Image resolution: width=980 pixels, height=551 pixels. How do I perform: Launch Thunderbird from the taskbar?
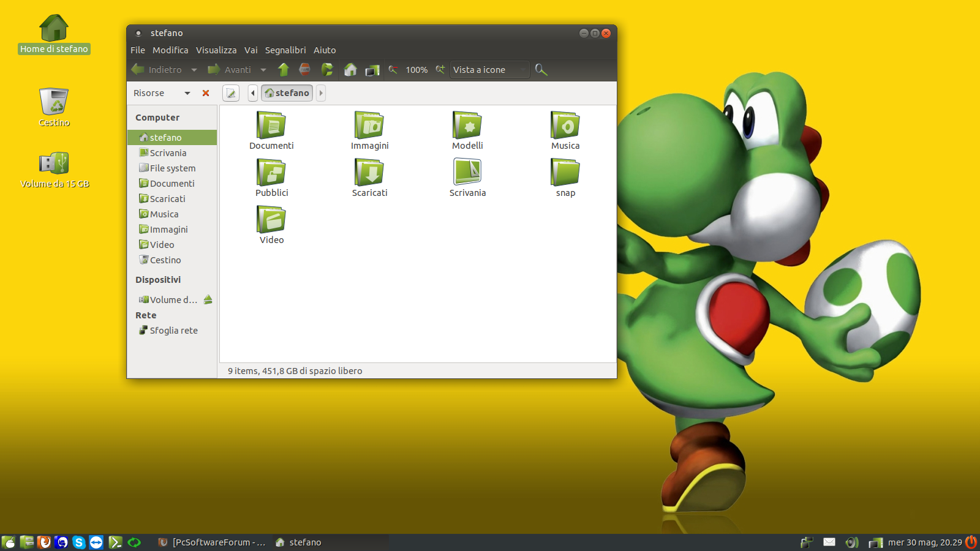coord(61,542)
